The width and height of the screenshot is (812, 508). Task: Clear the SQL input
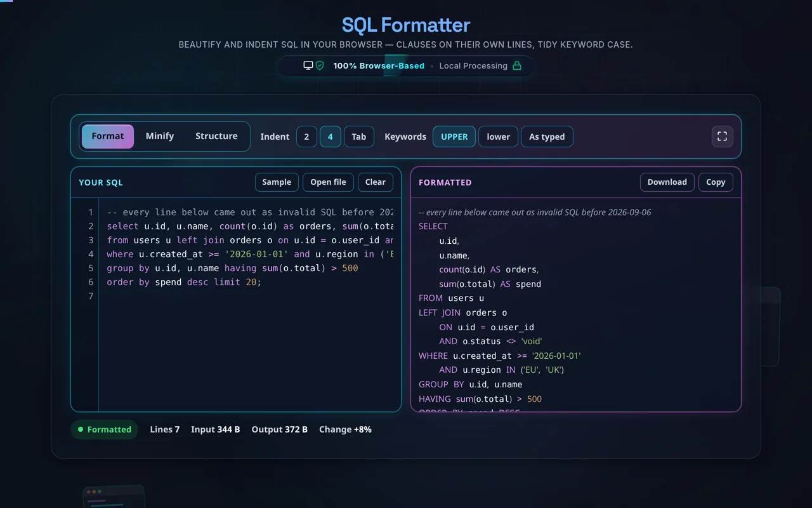pyautogui.click(x=376, y=182)
